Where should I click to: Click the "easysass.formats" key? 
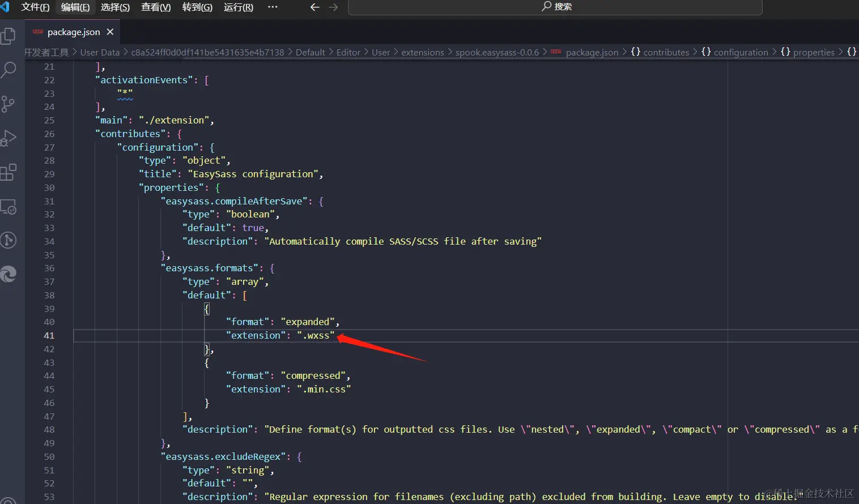pyautogui.click(x=210, y=268)
